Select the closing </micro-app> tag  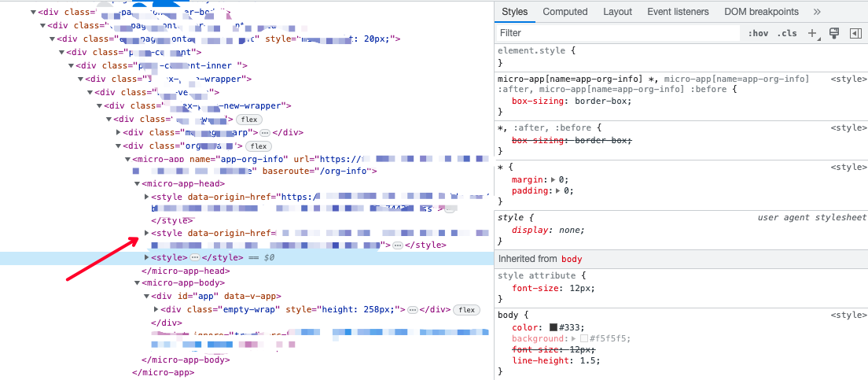[x=164, y=374]
